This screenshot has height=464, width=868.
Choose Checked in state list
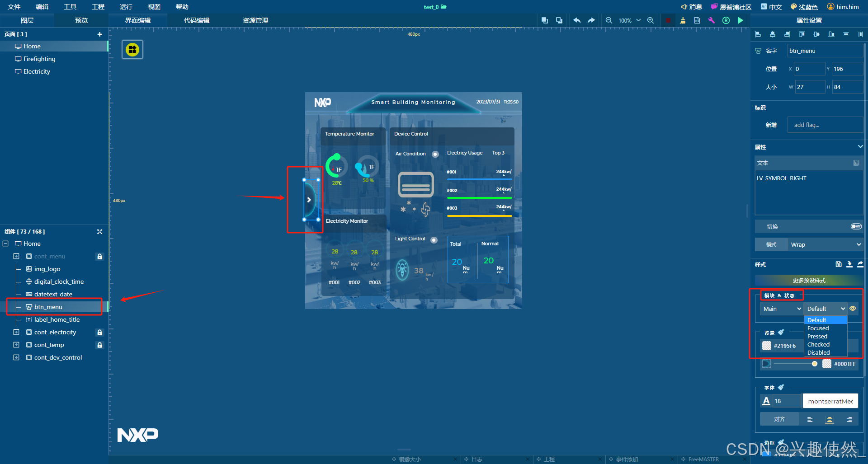point(826,344)
